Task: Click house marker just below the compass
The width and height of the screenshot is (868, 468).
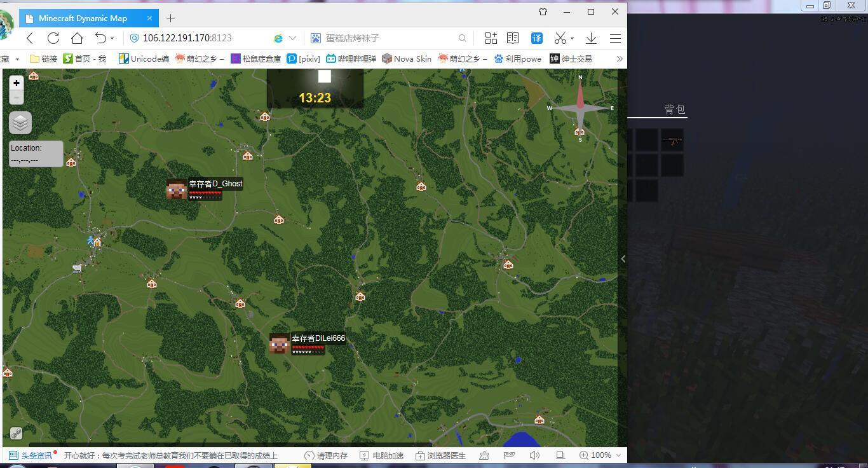Action: (x=579, y=132)
